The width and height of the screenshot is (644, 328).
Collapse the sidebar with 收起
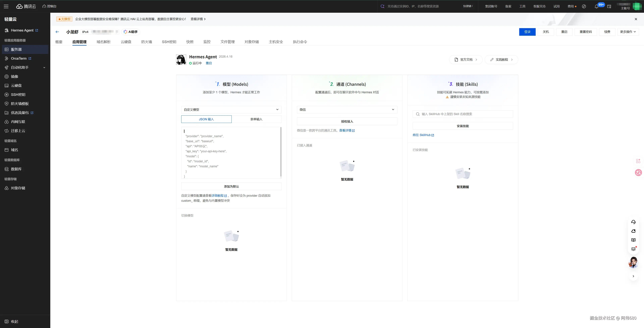click(x=12, y=321)
